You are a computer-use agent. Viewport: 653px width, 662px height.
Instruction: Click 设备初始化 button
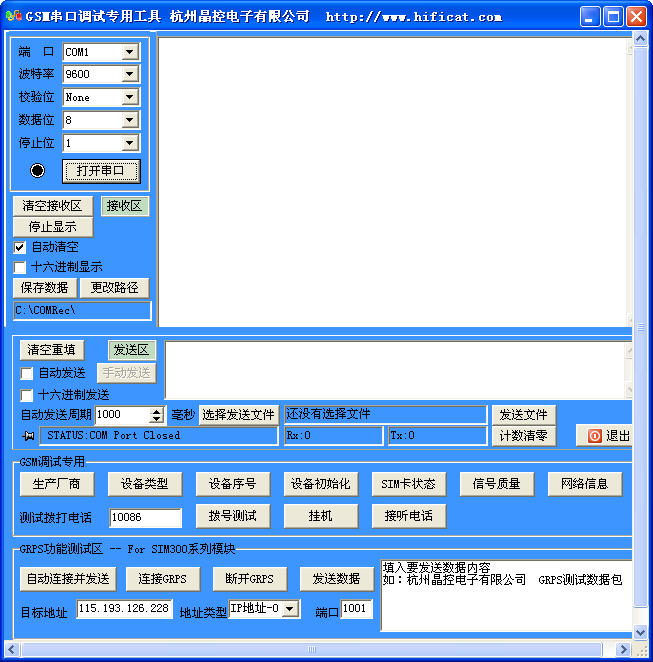pyautogui.click(x=321, y=484)
